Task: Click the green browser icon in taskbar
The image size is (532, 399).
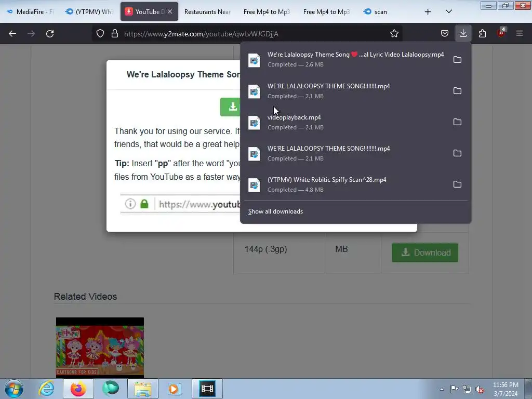Action: [x=111, y=389]
